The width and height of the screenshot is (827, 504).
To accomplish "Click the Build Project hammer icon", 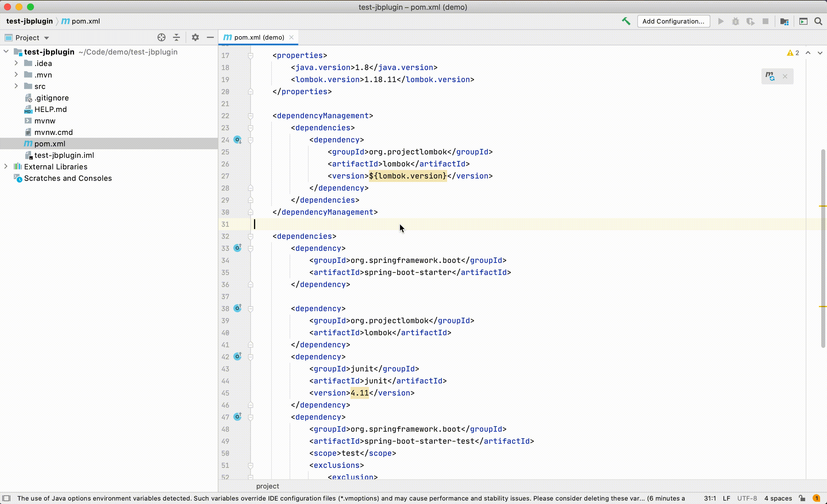I will coord(626,21).
